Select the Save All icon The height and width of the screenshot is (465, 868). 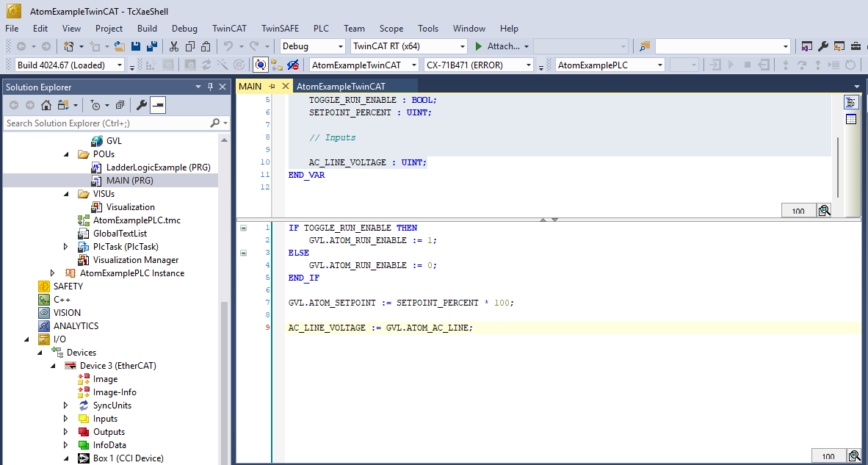pyautogui.click(x=152, y=46)
